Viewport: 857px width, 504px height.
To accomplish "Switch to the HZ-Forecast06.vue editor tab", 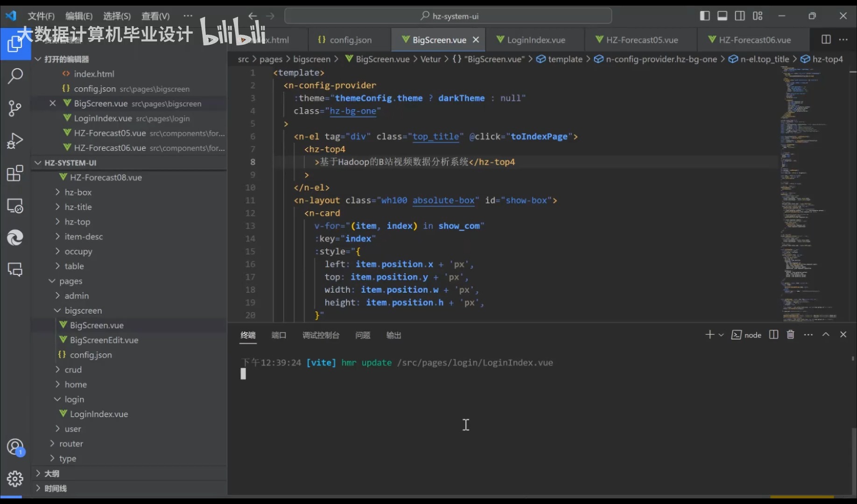I will pyautogui.click(x=753, y=40).
